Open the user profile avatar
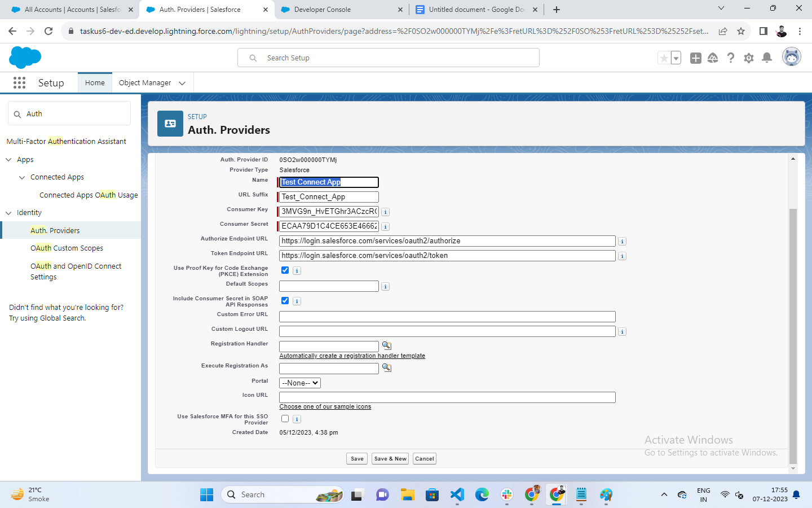 [x=792, y=57]
